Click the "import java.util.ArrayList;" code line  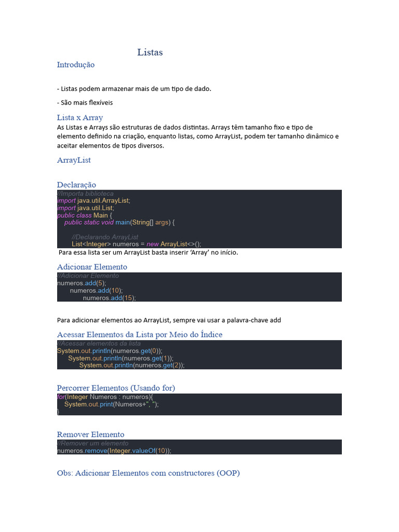click(x=94, y=201)
